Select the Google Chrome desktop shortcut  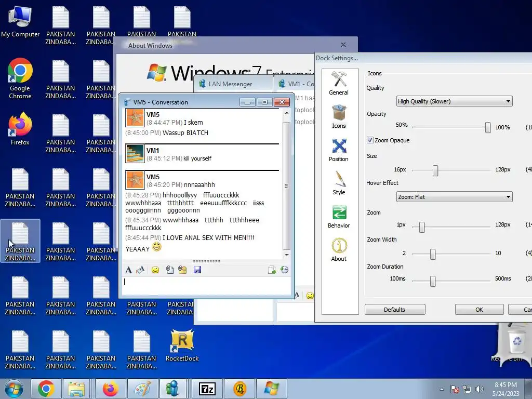pos(20,79)
